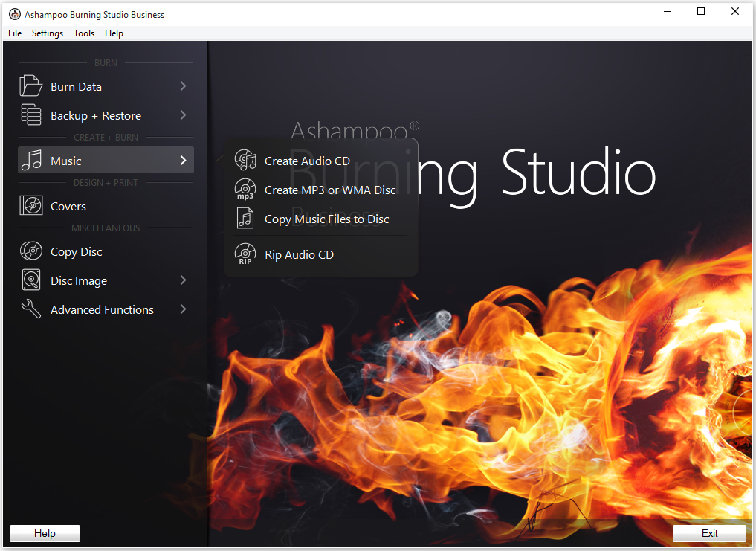Click the mp3 disc icon

(x=245, y=189)
